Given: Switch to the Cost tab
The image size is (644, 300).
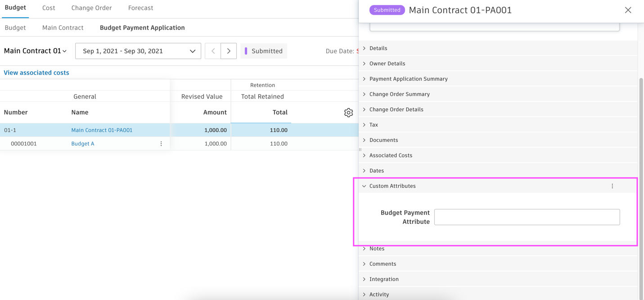Looking at the screenshot, I should (49, 8).
